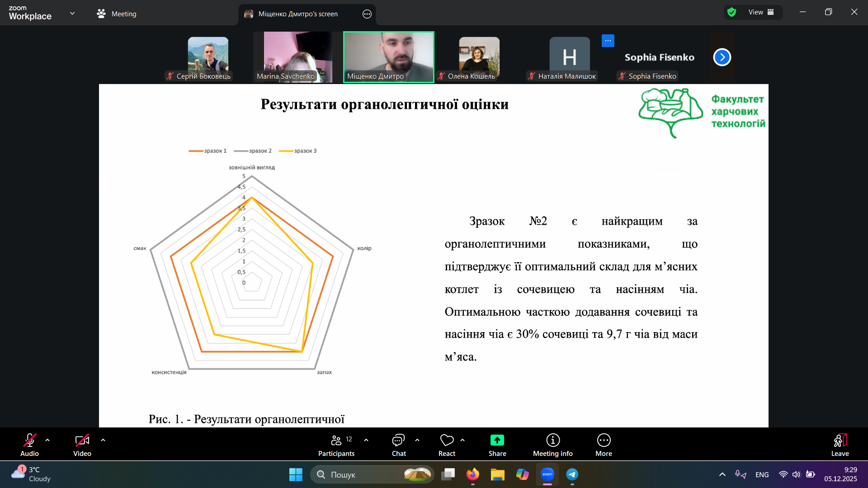Click Олена Кошель's video thumbnail
The width and height of the screenshot is (868, 488).
point(479,56)
